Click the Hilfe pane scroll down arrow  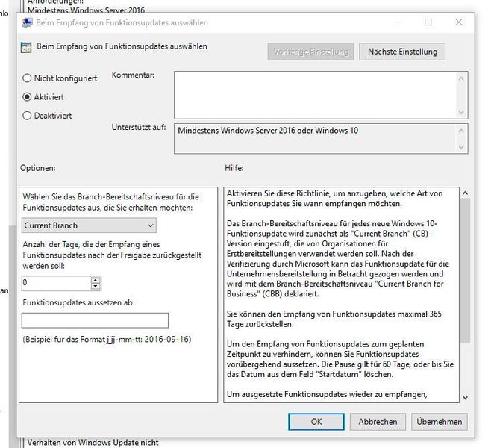click(x=466, y=397)
